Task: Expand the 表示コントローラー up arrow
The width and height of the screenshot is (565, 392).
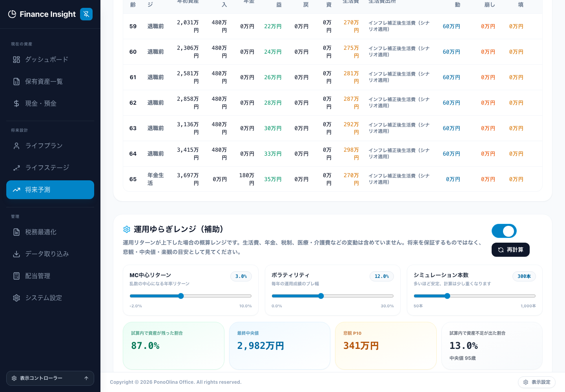Action: pyautogui.click(x=86, y=378)
